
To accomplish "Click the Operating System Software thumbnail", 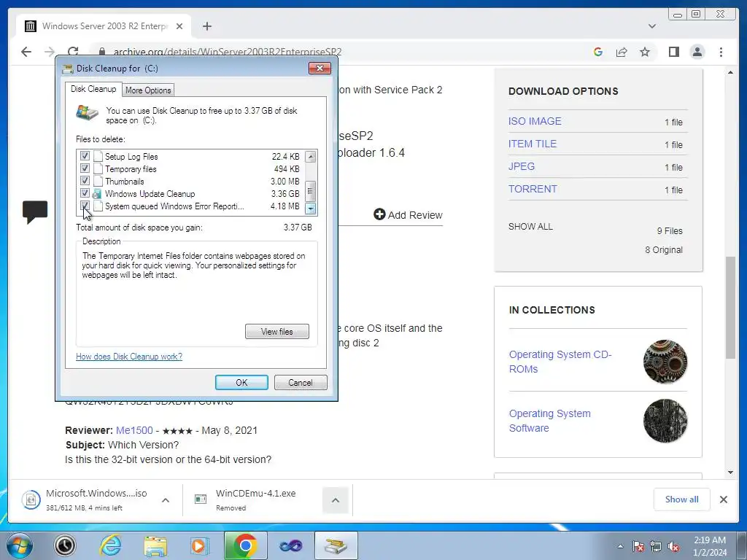I will [665, 421].
